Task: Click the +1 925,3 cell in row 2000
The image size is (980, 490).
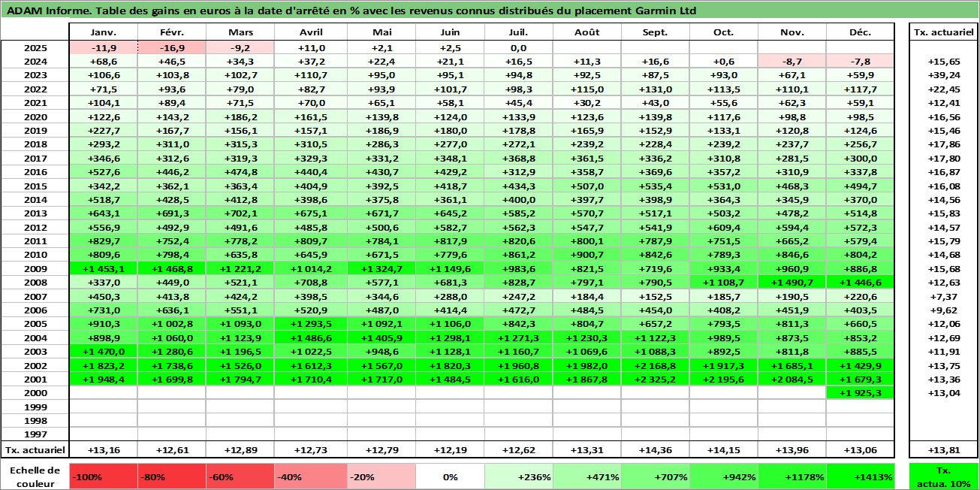Action: [861, 392]
